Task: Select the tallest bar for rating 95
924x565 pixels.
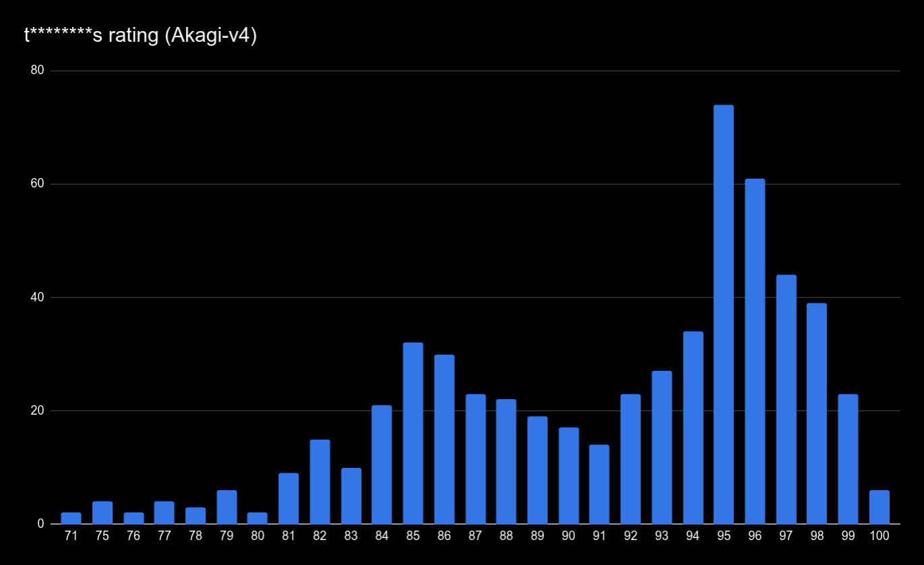Action: tap(724, 314)
